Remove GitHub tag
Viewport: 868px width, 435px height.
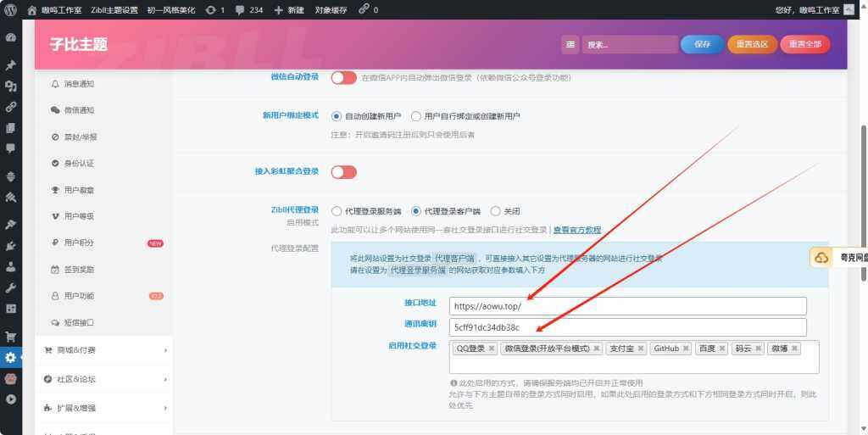tap(685, 349)
